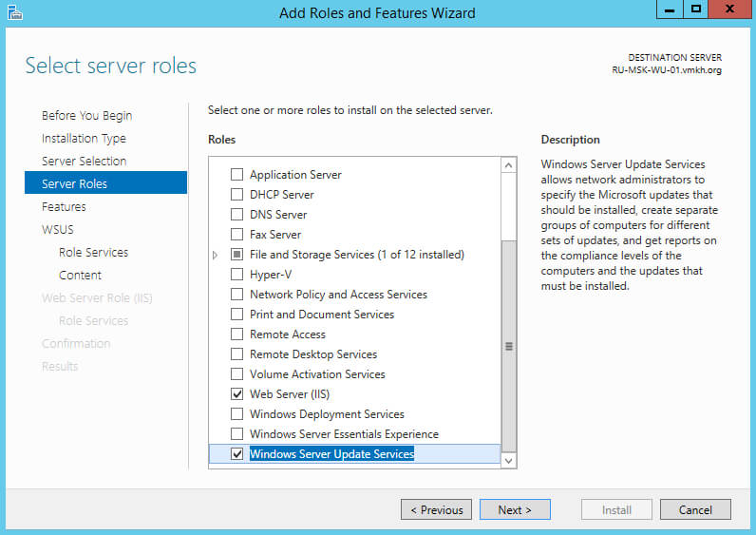Select the Server Roles step
The width and height of the screenshot is (756, 535).
pos(105,182)
